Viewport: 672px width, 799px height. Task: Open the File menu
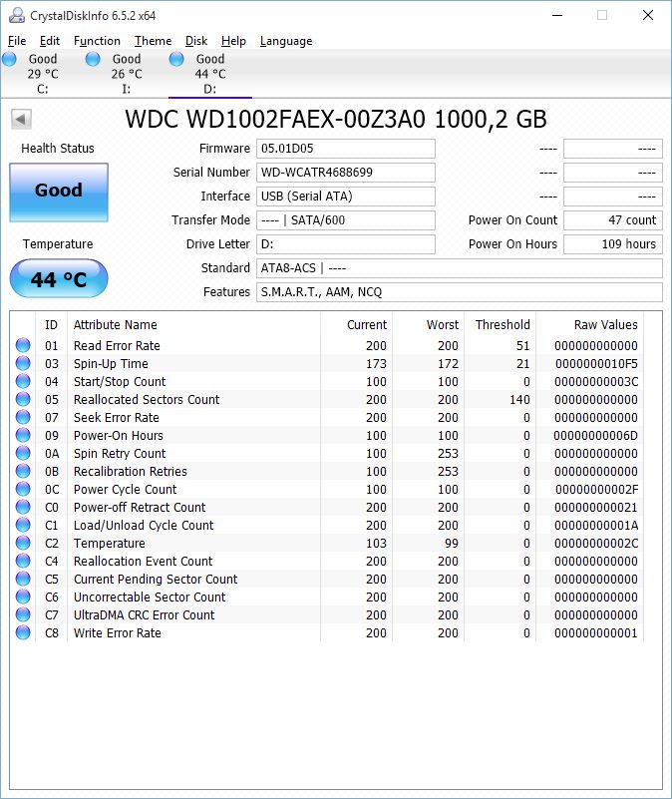[x=17, y=41]
